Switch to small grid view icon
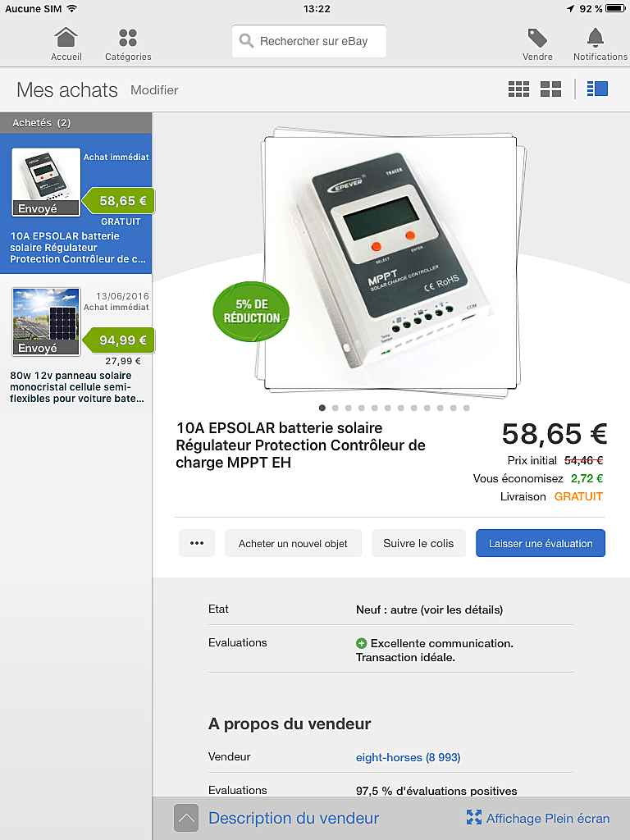 [518, 89]
